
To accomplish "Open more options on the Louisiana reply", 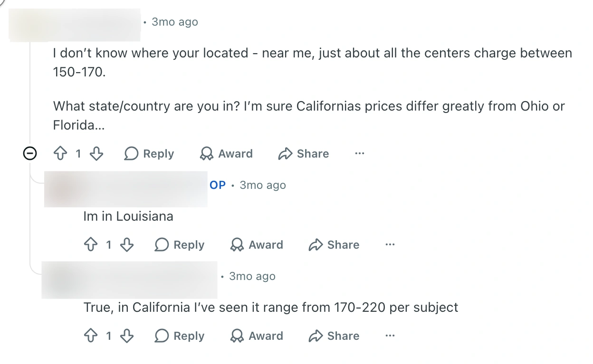I will pos(390,244).
